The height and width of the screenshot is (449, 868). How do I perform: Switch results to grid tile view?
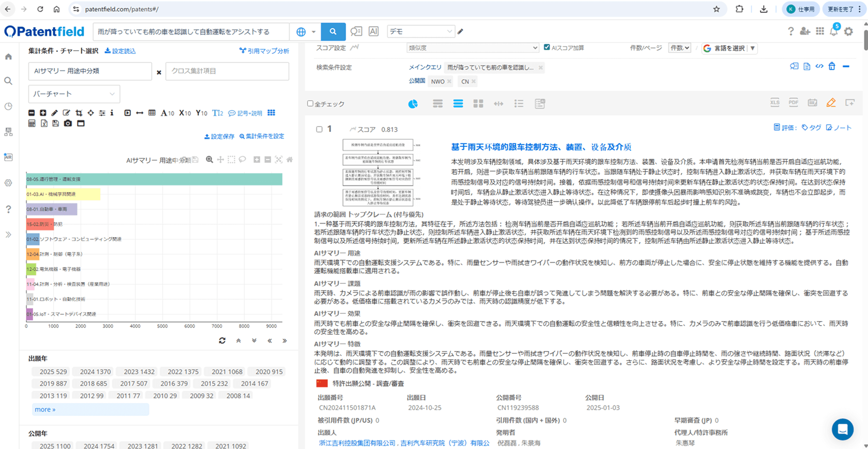point(478,104)
